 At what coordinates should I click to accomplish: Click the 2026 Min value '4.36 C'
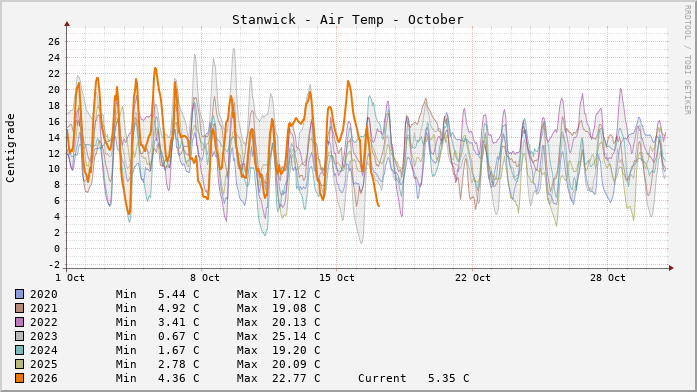(x=179, y=378)
